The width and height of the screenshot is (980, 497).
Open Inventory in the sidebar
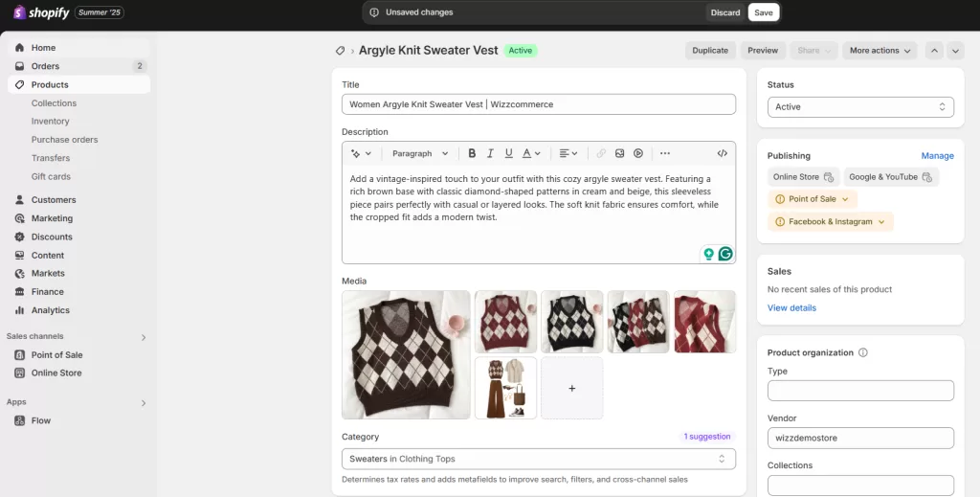50,122
